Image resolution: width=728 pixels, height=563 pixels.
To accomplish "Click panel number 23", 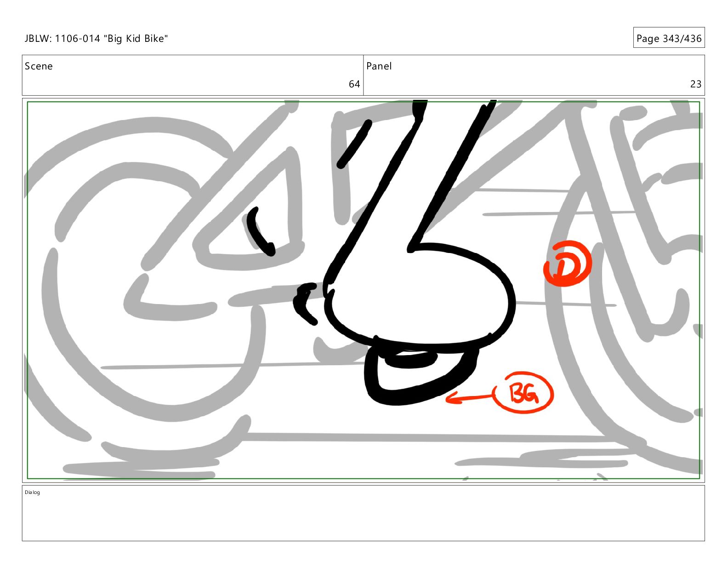I will click(695, 84).
